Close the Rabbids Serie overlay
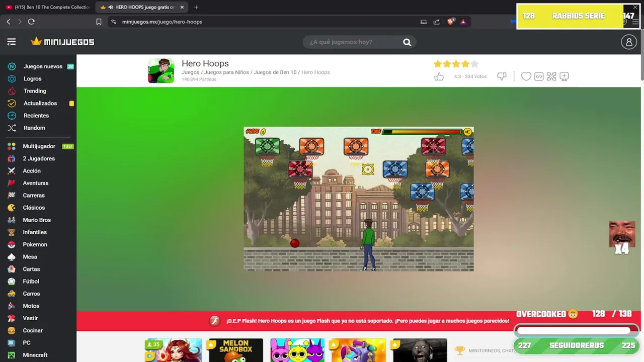The height and width of the screenshot is (362, 644). click(635, 8)
